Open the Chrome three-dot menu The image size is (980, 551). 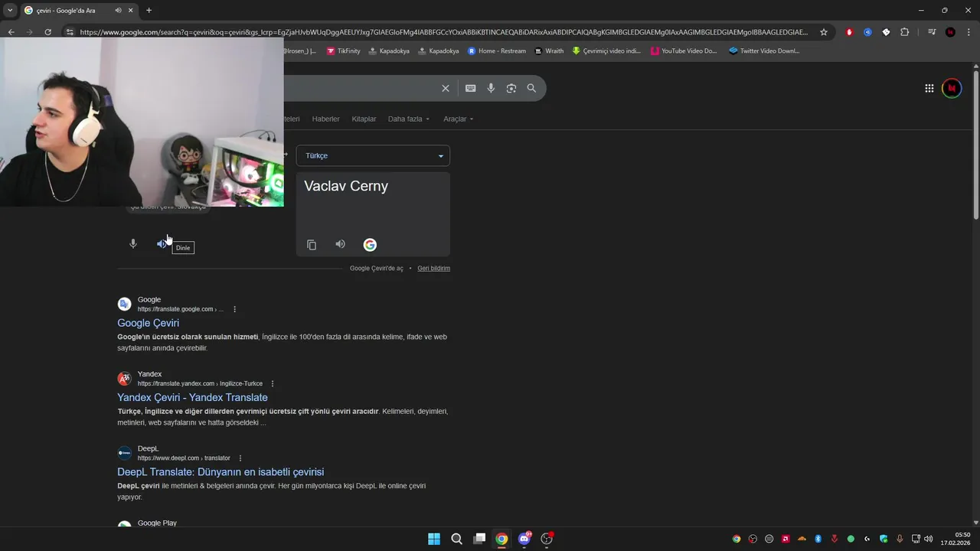(x=969, y=32)
